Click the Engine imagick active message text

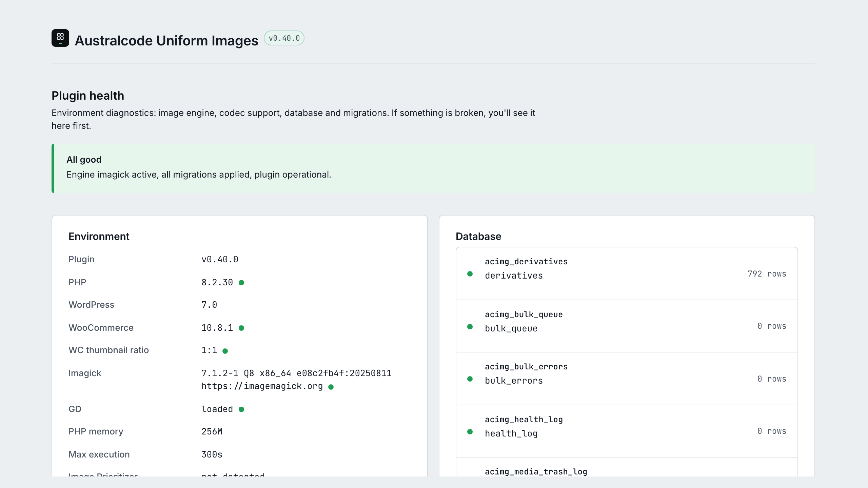pyautogui.click(x=199, y=175)
